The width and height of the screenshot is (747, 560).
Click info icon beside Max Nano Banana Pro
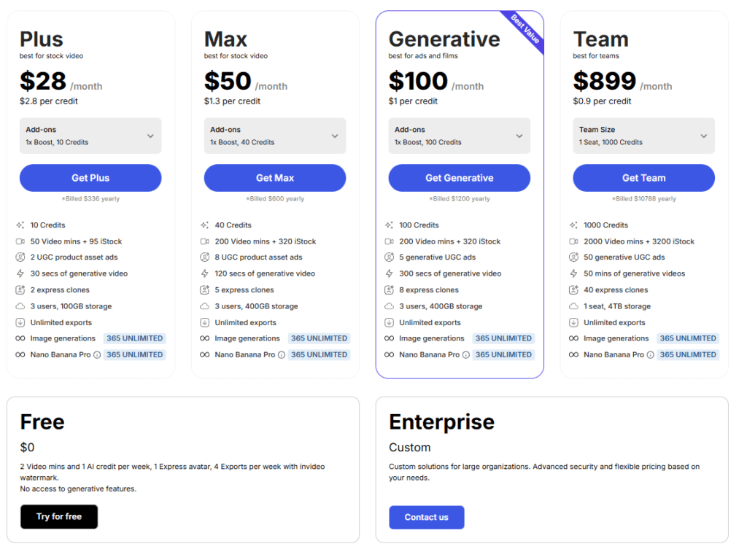point(282,355)
